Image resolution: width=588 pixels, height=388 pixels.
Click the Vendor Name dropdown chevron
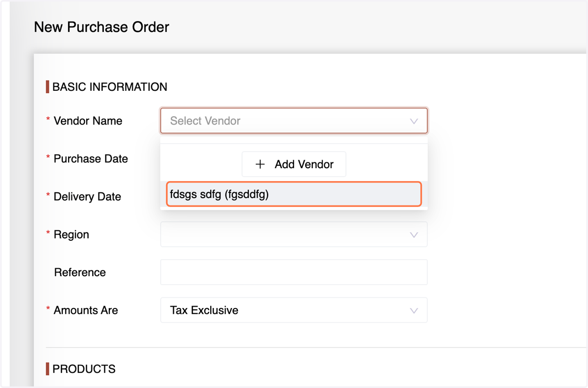414,121
